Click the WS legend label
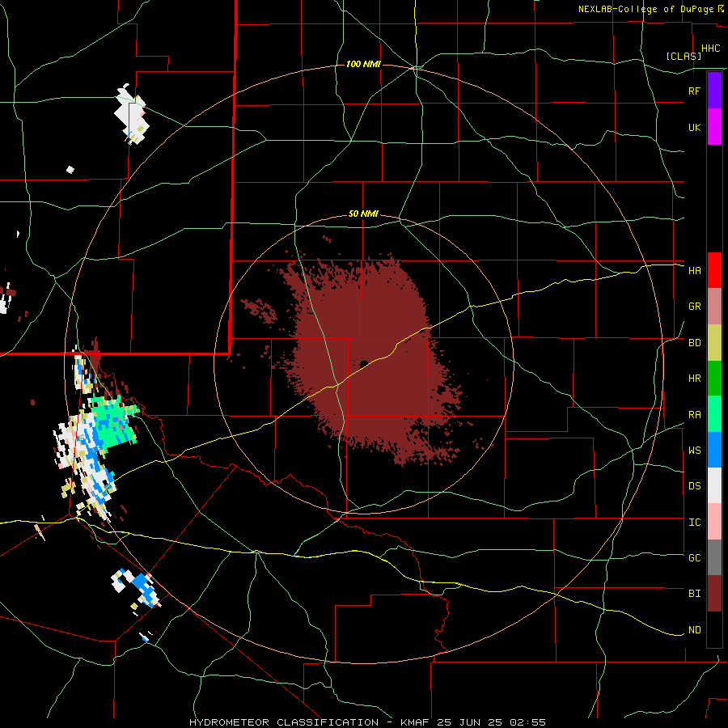The image size is (728, 728). [x=695, y=451]
